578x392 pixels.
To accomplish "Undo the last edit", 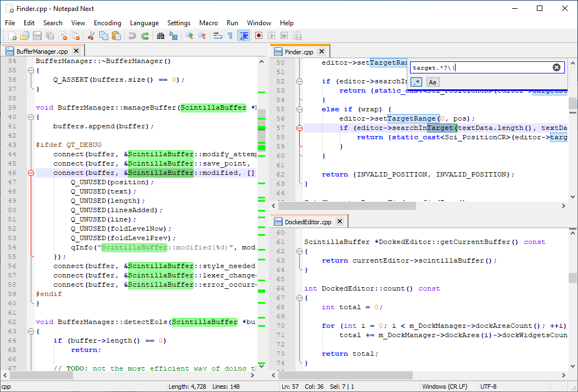I will coord(132,36).
